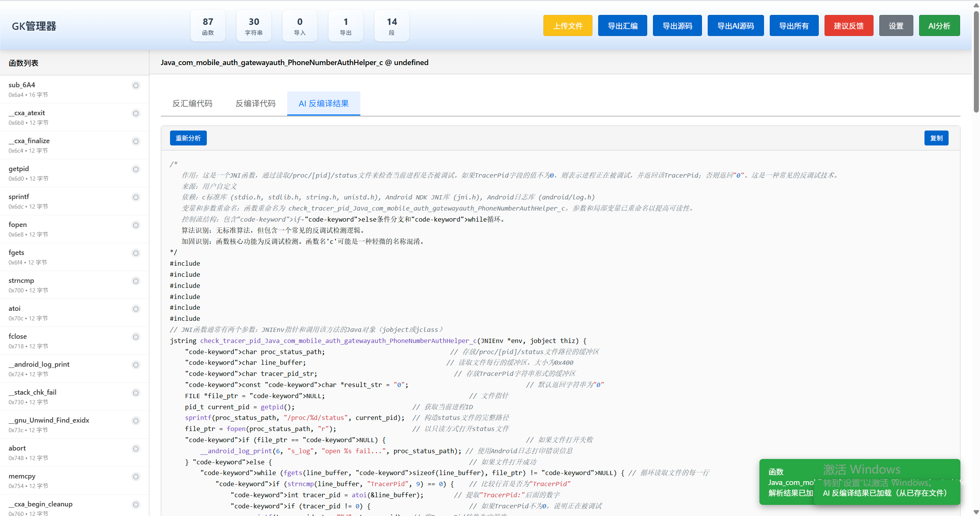This screenshot has height=516, width=980.
Task: Click the page vertical scrollbar thumb
Action: click(x=976, y=61)
